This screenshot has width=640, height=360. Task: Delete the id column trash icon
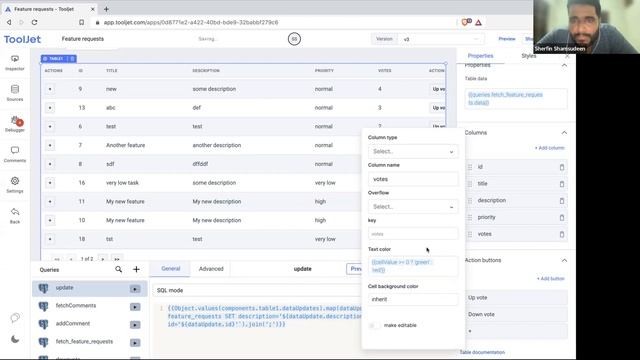coord(562,167)
